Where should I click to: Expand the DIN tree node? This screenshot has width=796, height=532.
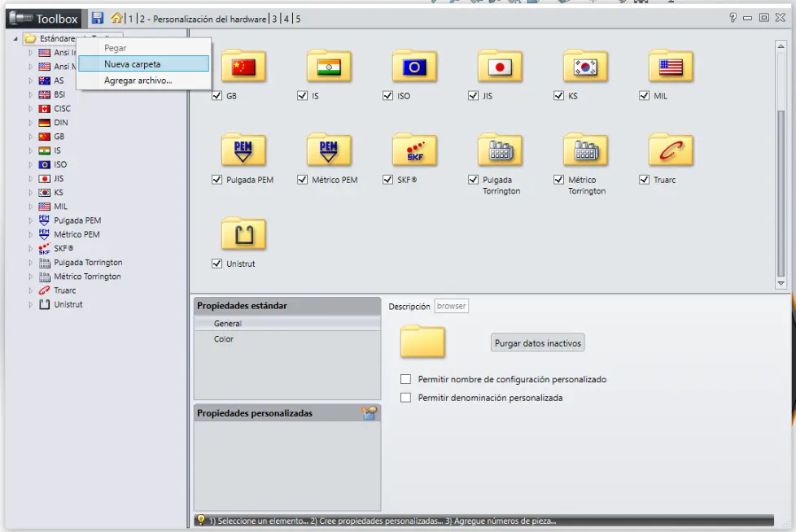tap(31, 123)
